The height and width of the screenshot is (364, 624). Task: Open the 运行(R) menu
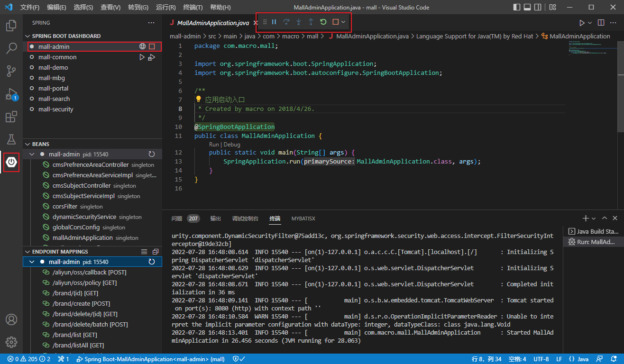(x=165, y=8)
